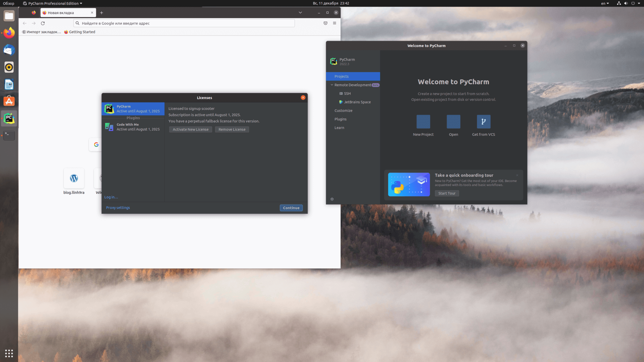The width and height of the screenshot is (644, 362).
Task: Click the Get from VCS icon in PyCharm
Action: (x=483, y=122)
